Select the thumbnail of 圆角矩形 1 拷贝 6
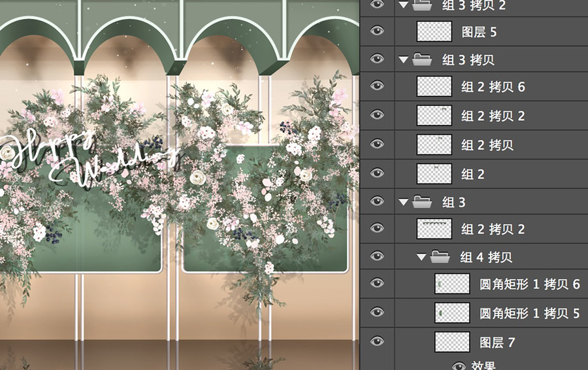The image size is (588, 370). pyautogui.click(x=452, y=284)
